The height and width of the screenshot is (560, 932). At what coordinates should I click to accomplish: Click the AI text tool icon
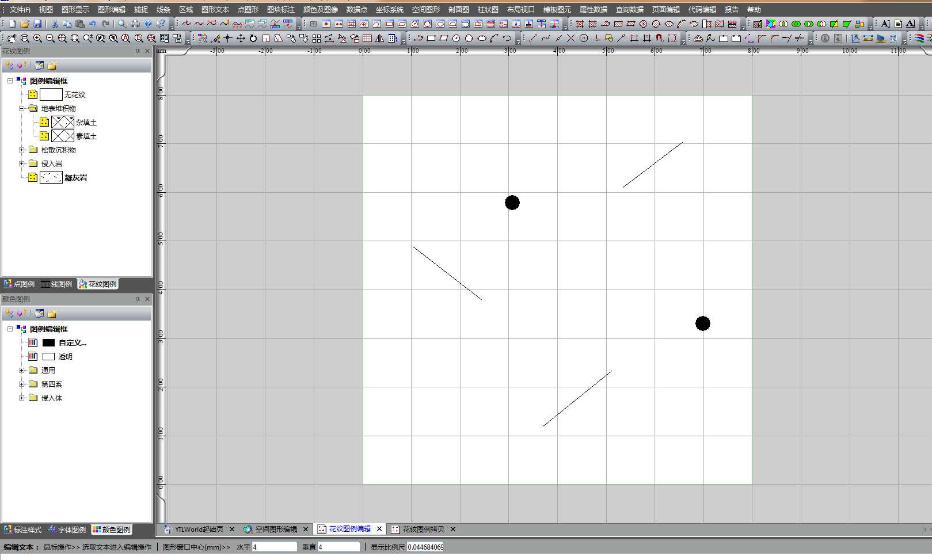(x=885, y=24)
